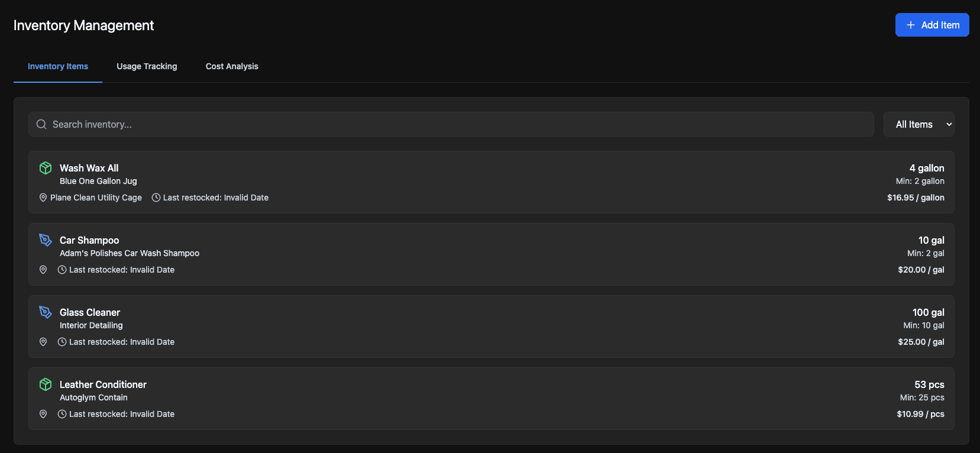
Task: Open the Car Shampoo inventory entry
Action: click(x=491, y=254)
